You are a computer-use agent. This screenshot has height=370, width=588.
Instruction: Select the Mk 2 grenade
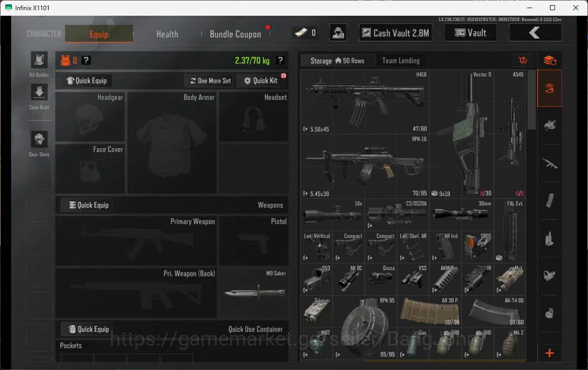510,344
